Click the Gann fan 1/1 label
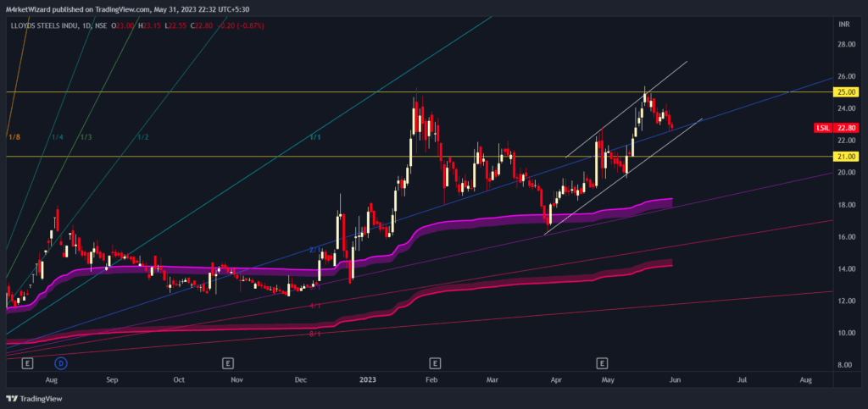Screen dimensions: 868x409 click(x=315, y=136)
